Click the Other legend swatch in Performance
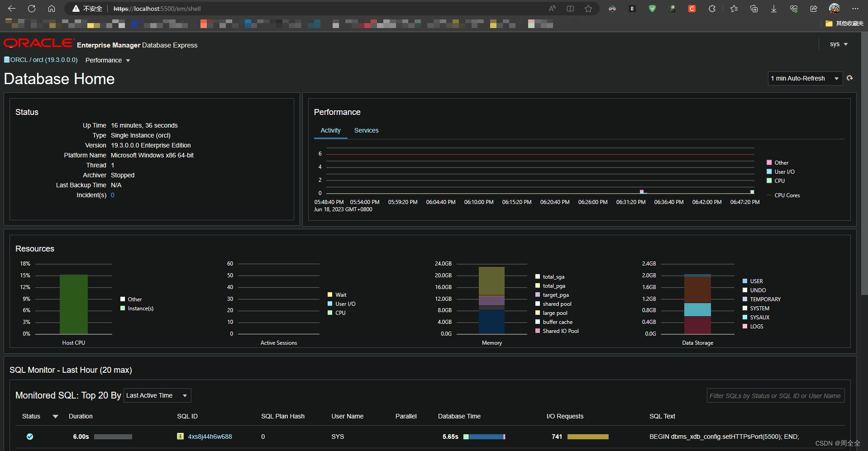 click(x=769, y=162)
